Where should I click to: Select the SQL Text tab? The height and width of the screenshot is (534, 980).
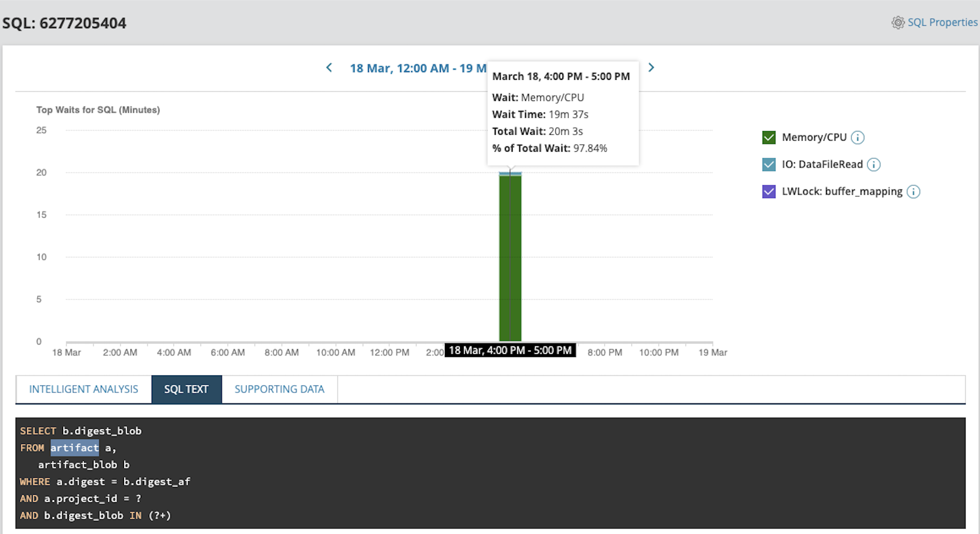click(186, 389)
